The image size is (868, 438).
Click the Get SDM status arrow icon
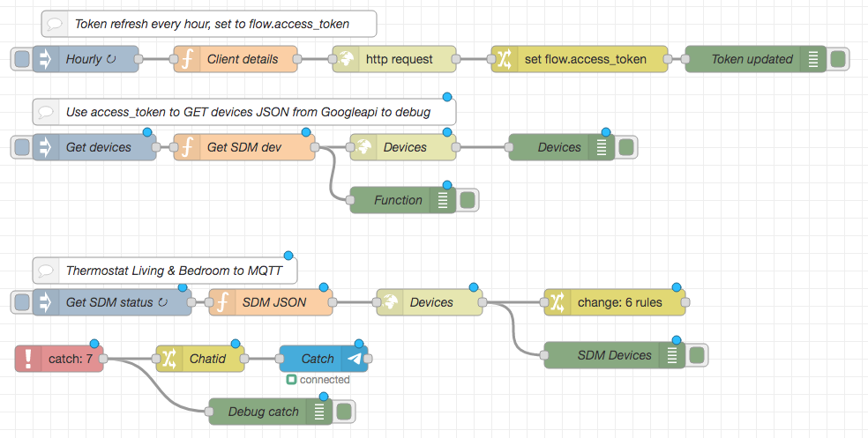click(x=44, y=302)
